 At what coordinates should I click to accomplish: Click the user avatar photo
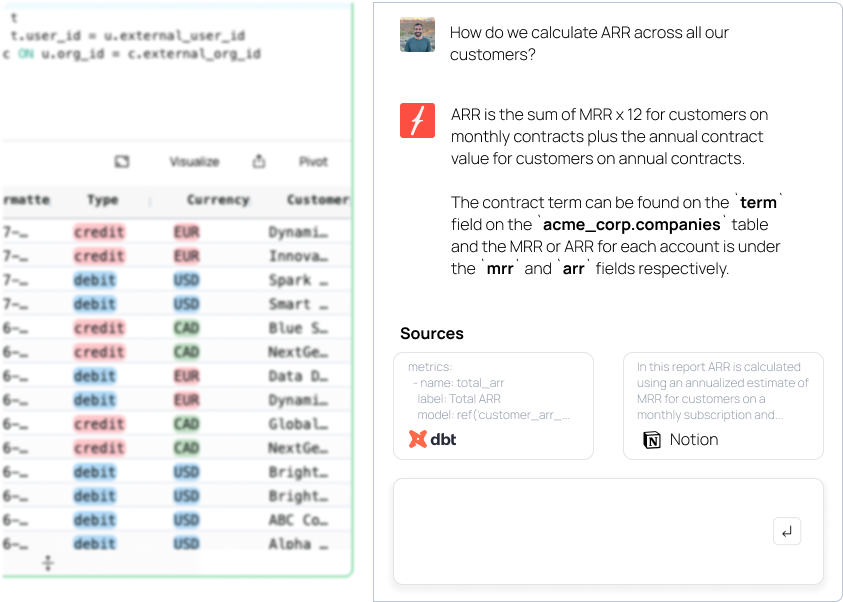(417, 35)
